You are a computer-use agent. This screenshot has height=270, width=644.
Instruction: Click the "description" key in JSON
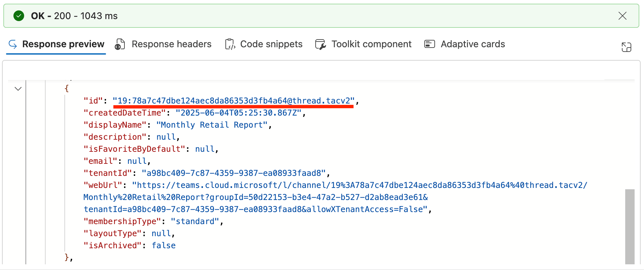[x=115, y=137]
